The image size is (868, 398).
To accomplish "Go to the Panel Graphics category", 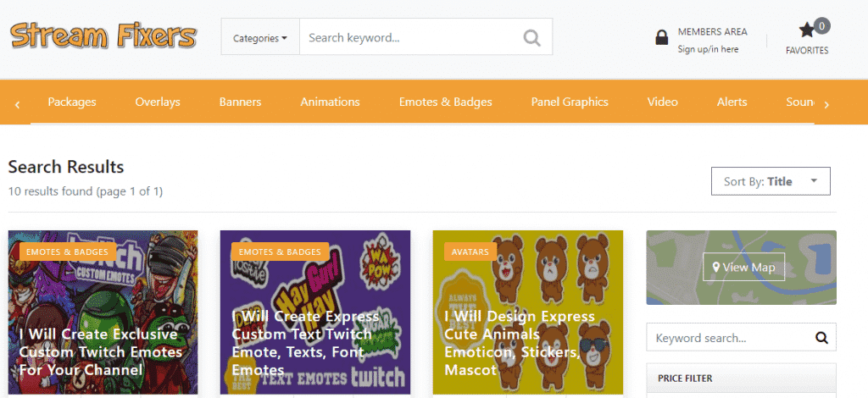I will (570, 102).
